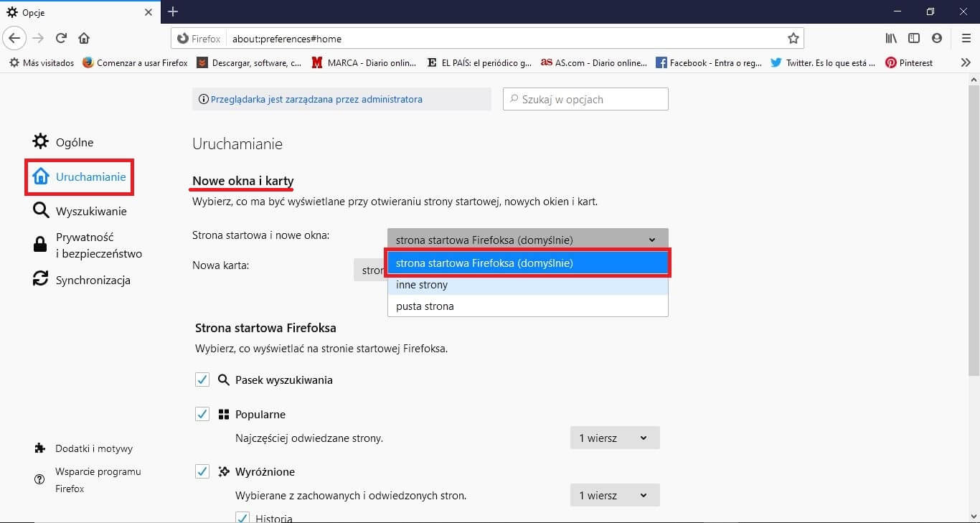Screen dimensions: 980x523
Task: Open Synchronizacja settings category
Action: tap(81, 280)
